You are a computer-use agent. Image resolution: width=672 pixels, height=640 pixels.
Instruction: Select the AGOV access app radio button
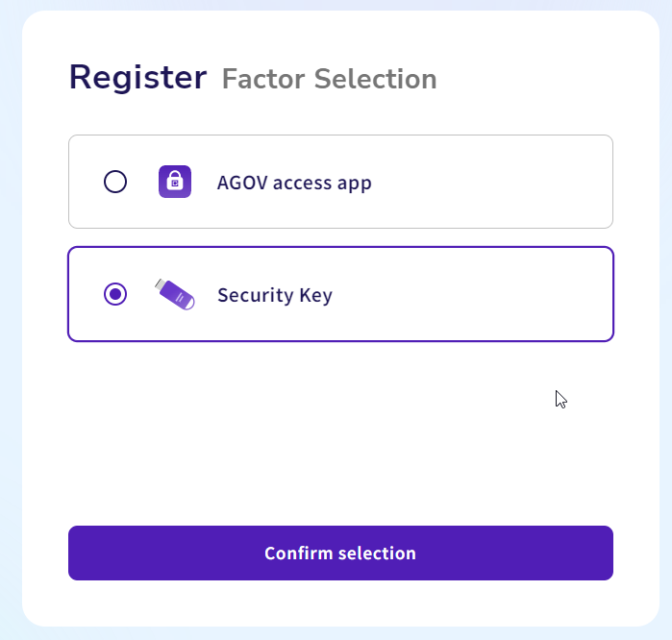click(115, 182)
